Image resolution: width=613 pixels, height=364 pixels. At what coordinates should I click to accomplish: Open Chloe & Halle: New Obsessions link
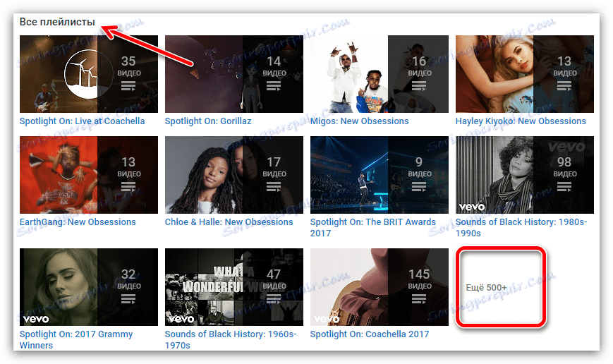(x=229, y=222)
